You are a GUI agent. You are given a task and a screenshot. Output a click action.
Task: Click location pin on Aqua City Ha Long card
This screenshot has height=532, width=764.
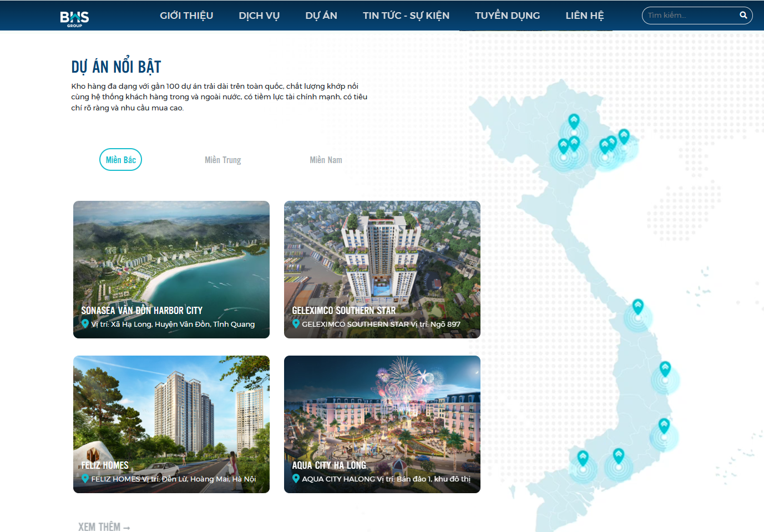coord(296,478)
